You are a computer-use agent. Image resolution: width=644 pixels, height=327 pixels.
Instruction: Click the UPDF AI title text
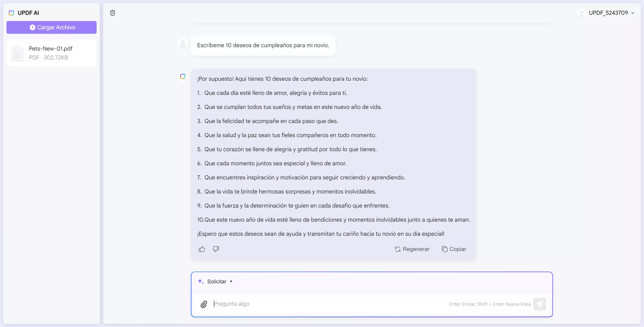28,13
